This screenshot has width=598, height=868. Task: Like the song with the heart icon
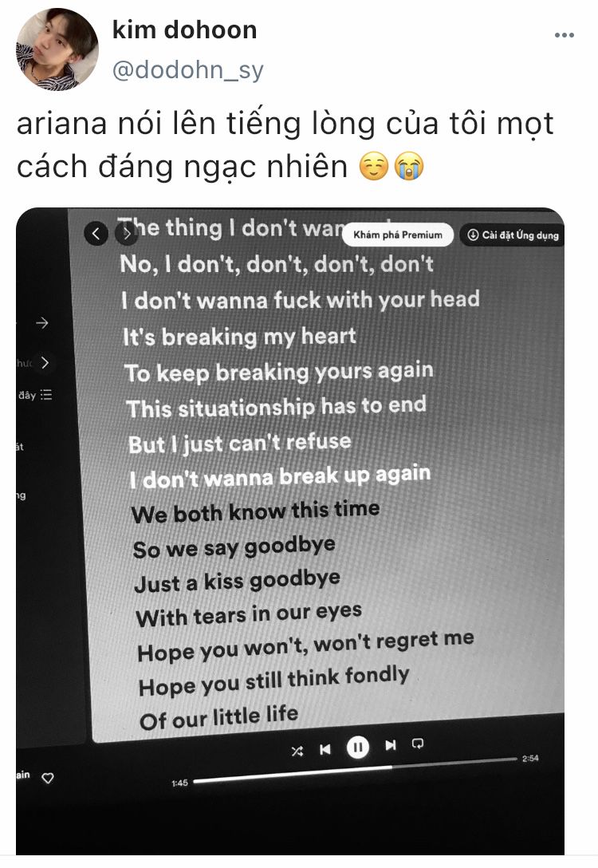48,778
